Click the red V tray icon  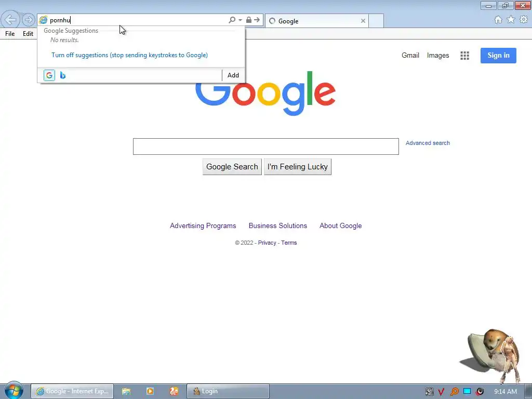click(x=441, y=392)
